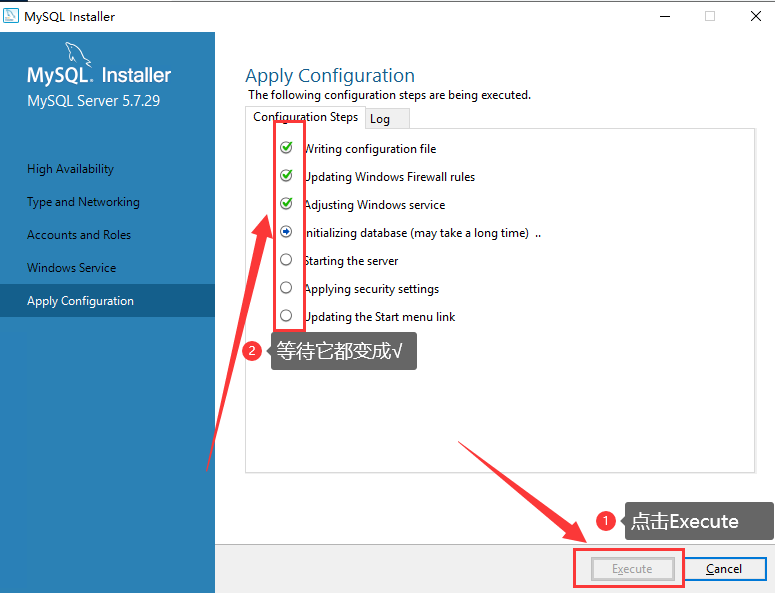Click the 'Updating Windows Firewall rules' step text
The height and width of the screenshot is (593, 775).
point(390,177)
